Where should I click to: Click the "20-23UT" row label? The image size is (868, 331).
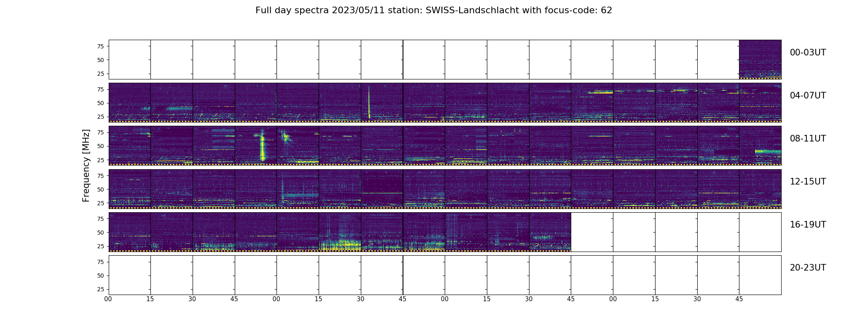(x=808, y=268)
